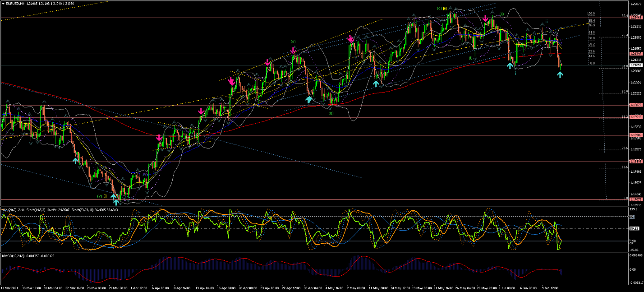Click the Stoch(23,23,10) indicator label

(x=83, y=210)
